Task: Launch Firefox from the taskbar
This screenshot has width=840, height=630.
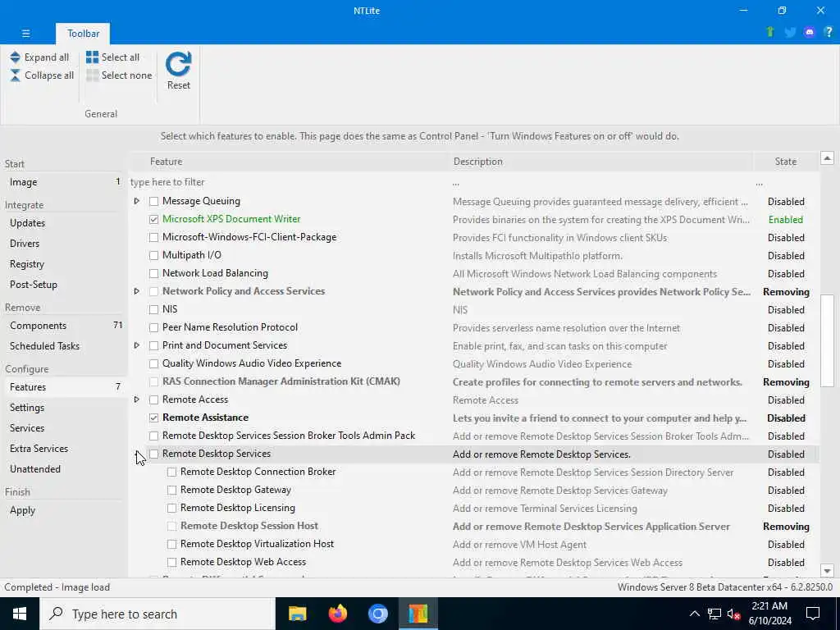Action: [338, 614]
